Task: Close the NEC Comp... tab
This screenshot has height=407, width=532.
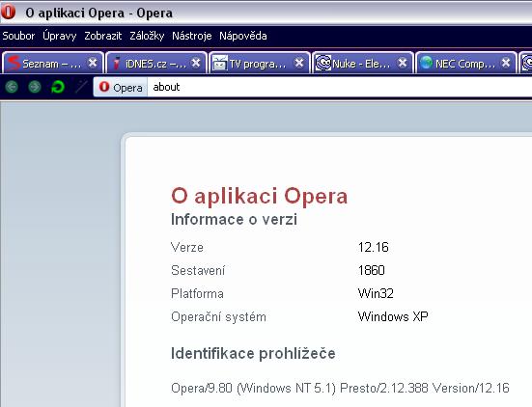Action: coord(506,63)
